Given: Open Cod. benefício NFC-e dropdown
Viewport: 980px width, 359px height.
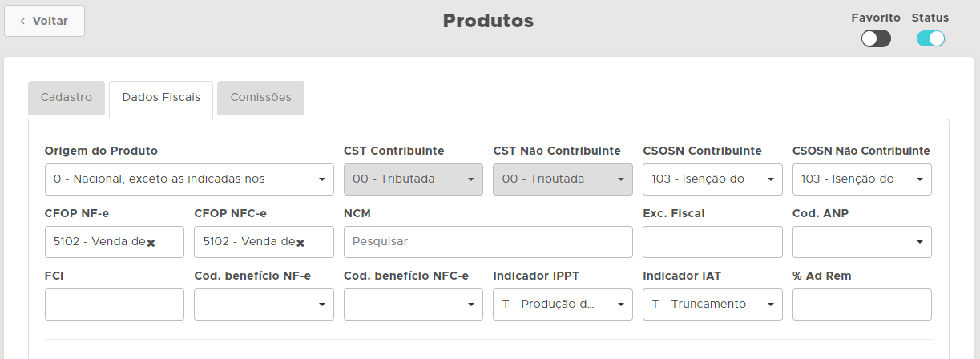Looking at the screenshot, I should [413, 305].
